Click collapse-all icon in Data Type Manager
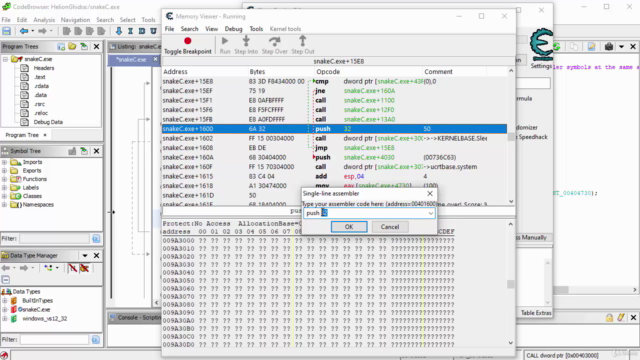This screenshot has height=360, width=640. [x=6, y=280]
